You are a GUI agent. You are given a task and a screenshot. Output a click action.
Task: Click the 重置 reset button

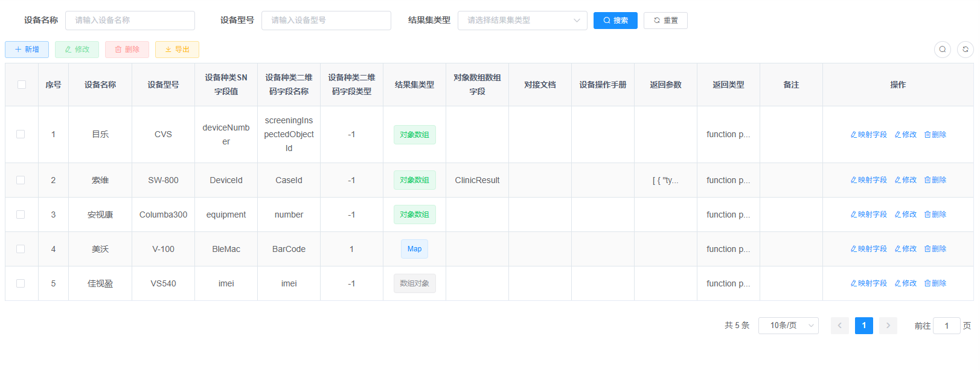click(665, 21)
